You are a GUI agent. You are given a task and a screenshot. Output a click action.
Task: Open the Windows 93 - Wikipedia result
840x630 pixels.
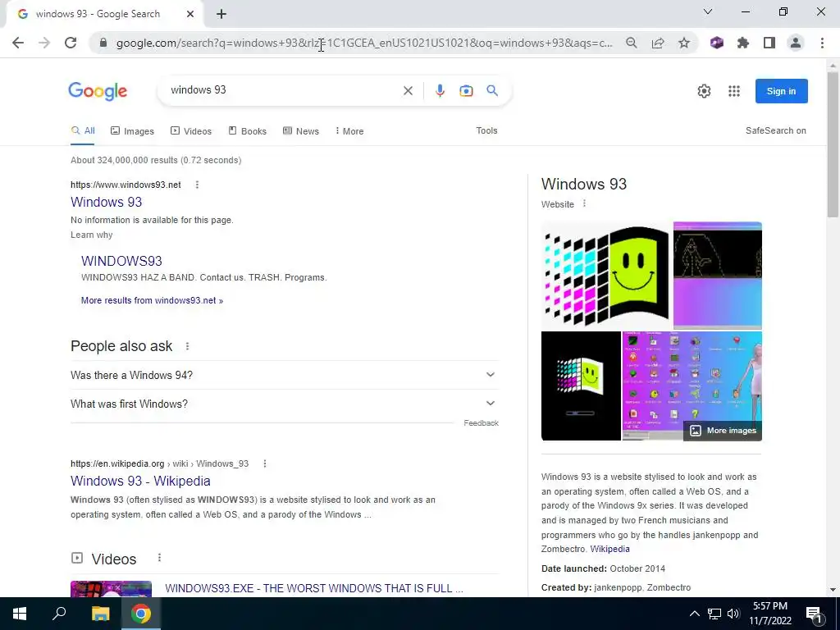[x=140, y=481]
